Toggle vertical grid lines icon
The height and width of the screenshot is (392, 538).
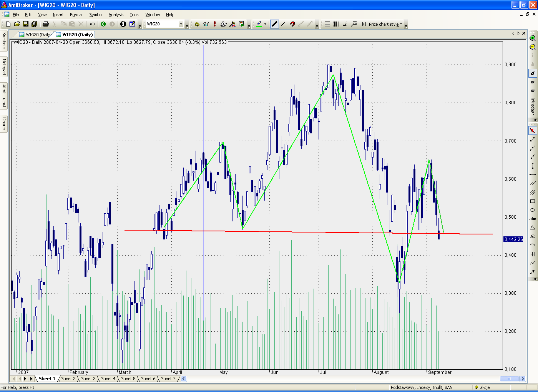(336, 24)
